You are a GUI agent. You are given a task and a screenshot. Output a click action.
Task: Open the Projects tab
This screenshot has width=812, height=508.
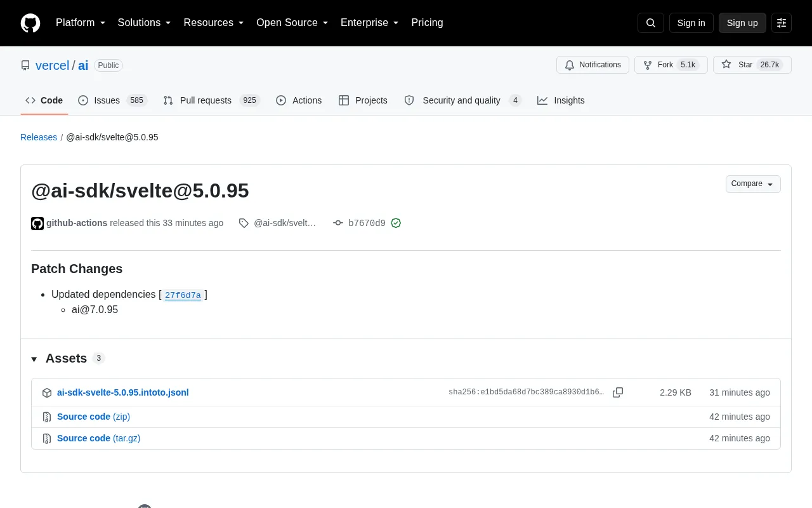pyautogui.click(x=363, y=100)
